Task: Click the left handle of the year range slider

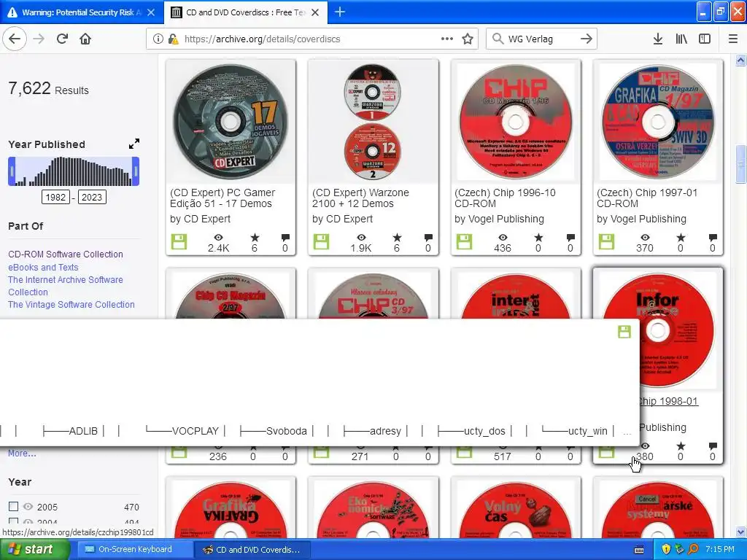Action: pos(12,171)
